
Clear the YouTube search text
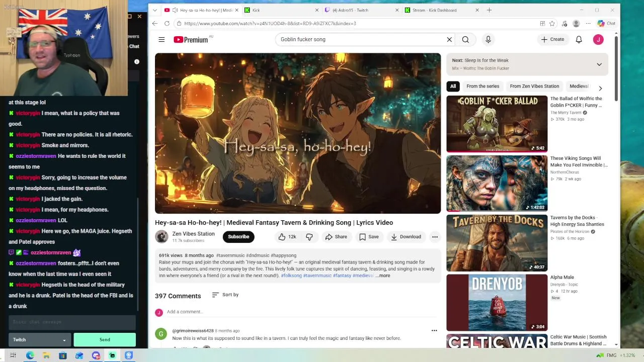click(449, 39)
